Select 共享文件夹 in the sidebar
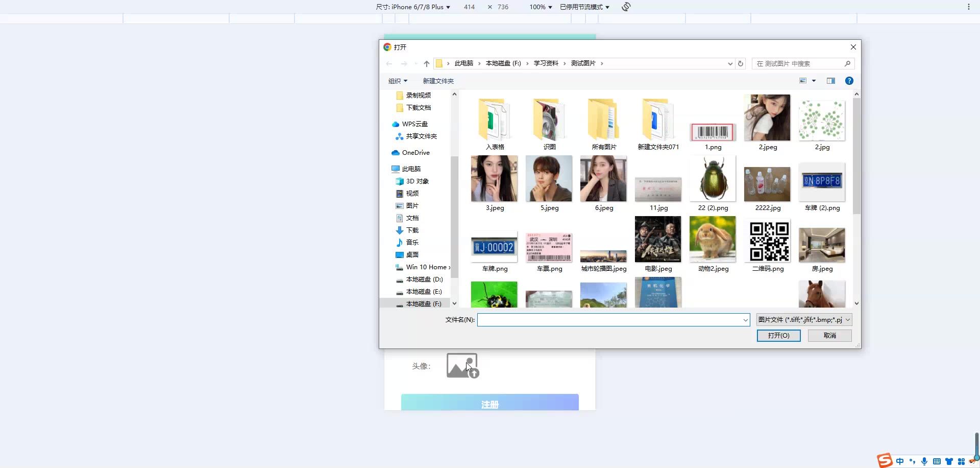Image resolution: width=980 pixels, height=468 pixels. (416, 136)
